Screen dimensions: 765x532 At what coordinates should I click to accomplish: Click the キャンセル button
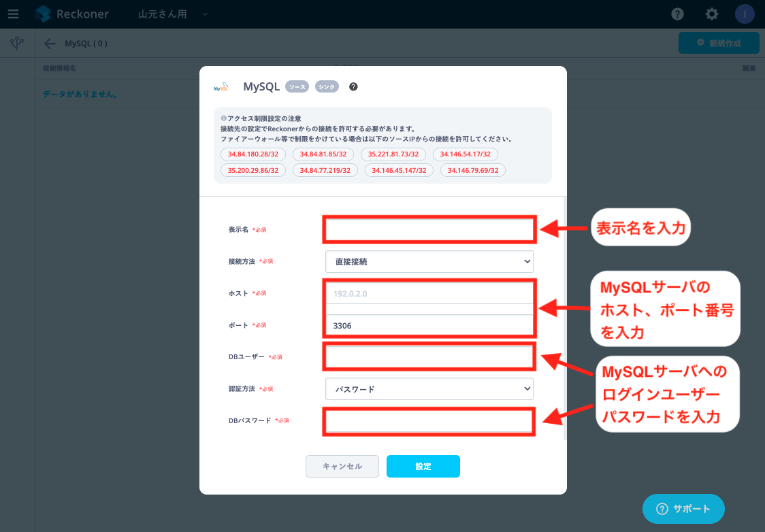click(x=342, y=466)
